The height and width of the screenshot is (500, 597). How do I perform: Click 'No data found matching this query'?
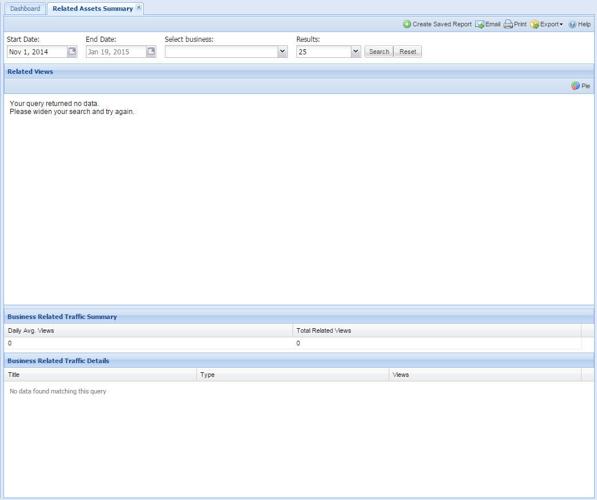58,391
